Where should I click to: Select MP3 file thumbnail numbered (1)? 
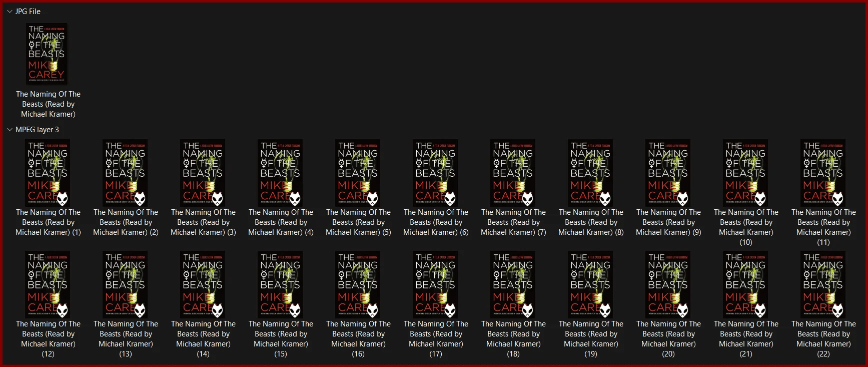coord(48,173)
